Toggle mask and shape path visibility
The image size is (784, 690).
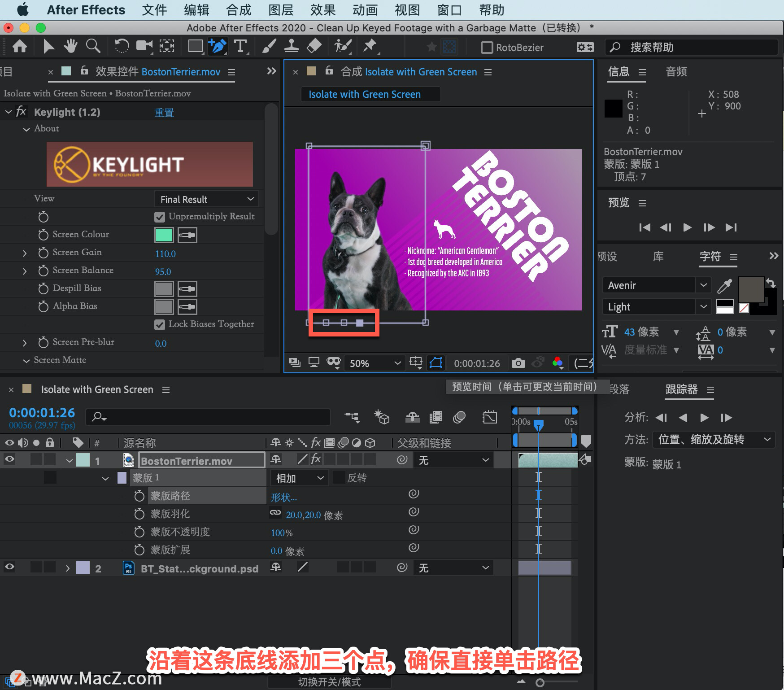click(x=436, y=363)
